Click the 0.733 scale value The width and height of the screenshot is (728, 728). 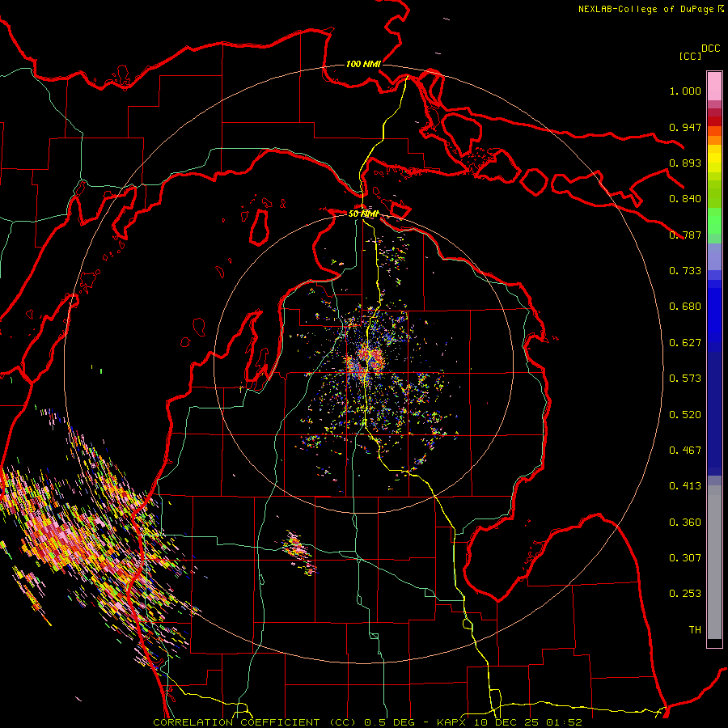tap(685, 271)
